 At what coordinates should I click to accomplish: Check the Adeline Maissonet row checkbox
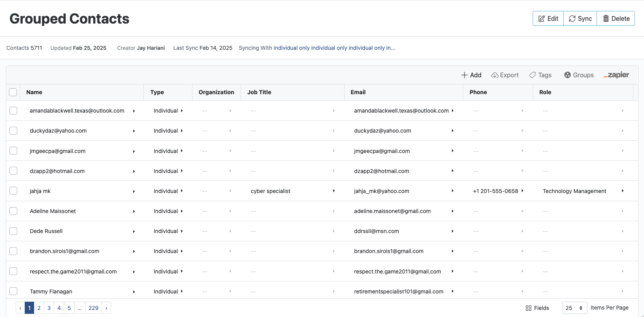pyautogui.click(x=13, y=211)
